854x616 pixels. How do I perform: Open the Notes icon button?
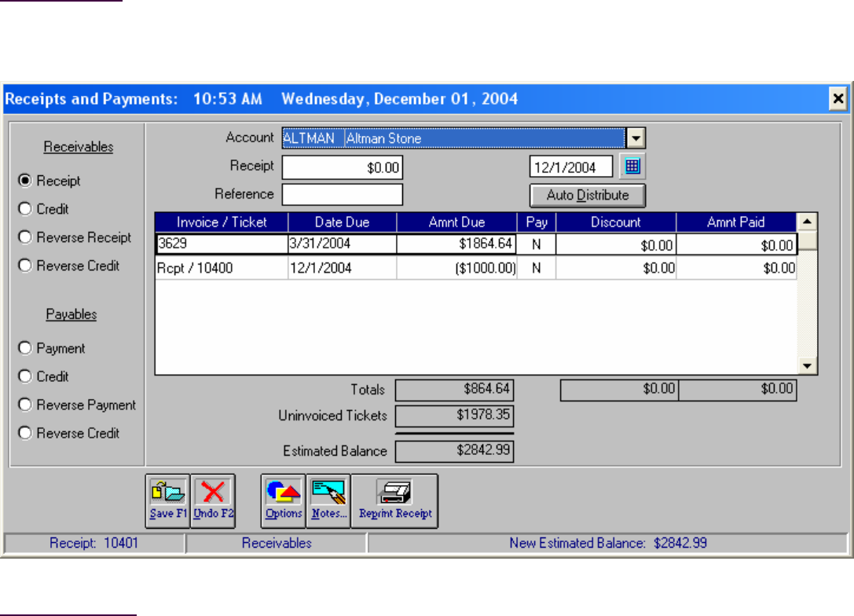tap(328, 500)
